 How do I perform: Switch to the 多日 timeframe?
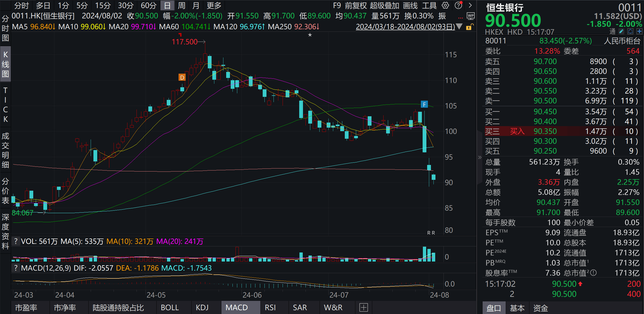click(43, 5)
